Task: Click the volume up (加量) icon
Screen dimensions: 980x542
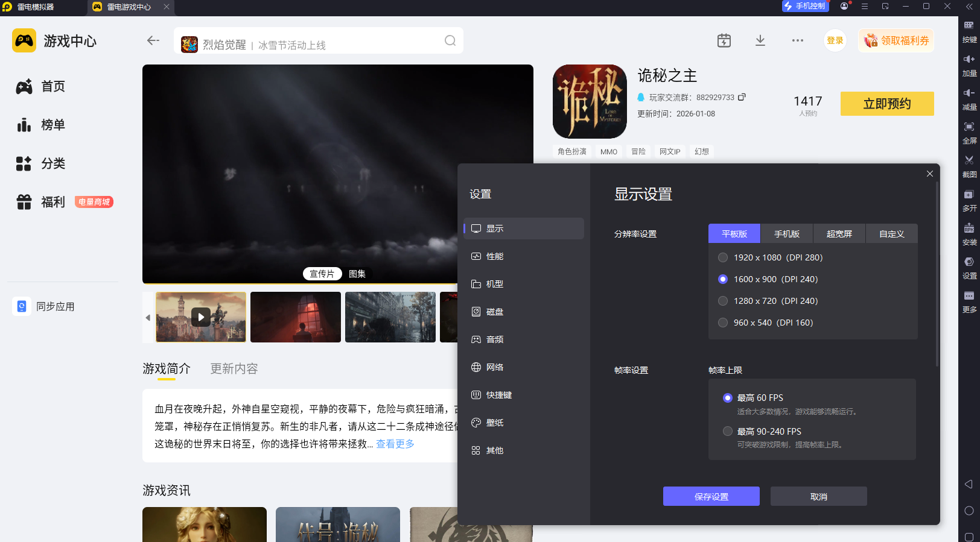Action: [969, 59]
